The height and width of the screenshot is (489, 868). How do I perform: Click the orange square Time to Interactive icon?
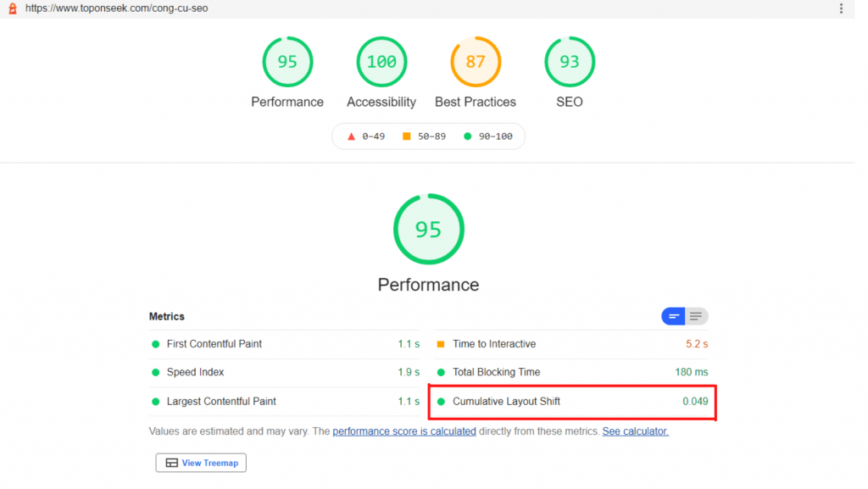click(441, 344)
